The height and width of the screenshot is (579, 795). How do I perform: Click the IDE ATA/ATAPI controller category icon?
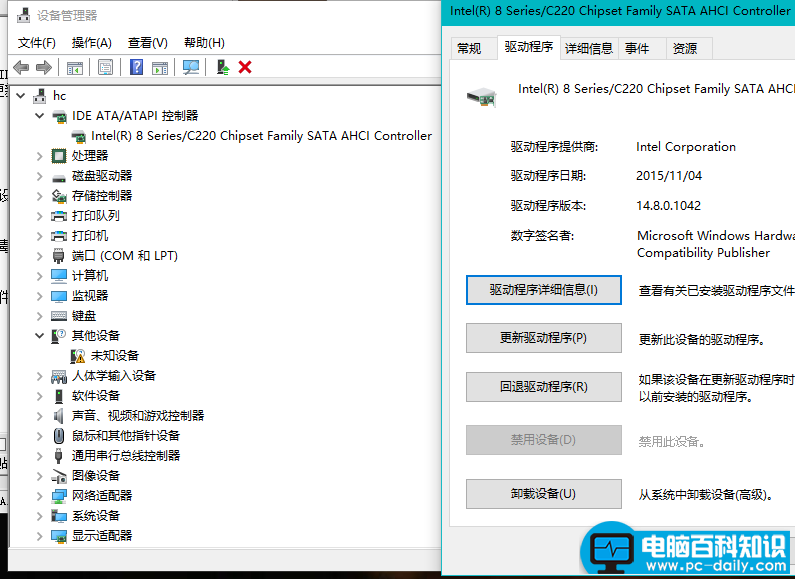59,116
